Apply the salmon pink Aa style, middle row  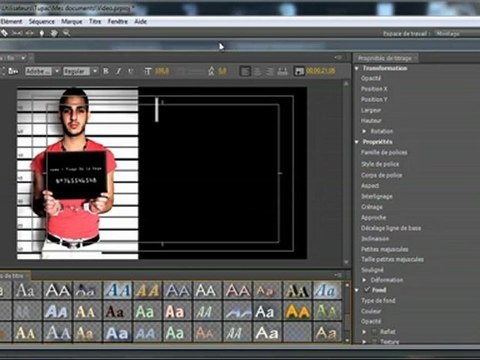pos(175,312)
